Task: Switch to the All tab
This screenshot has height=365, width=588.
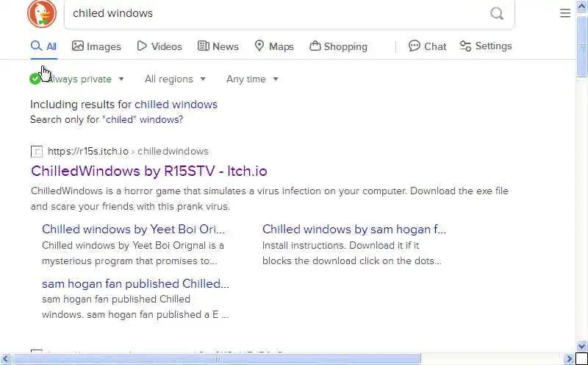Action: [44, 46]
